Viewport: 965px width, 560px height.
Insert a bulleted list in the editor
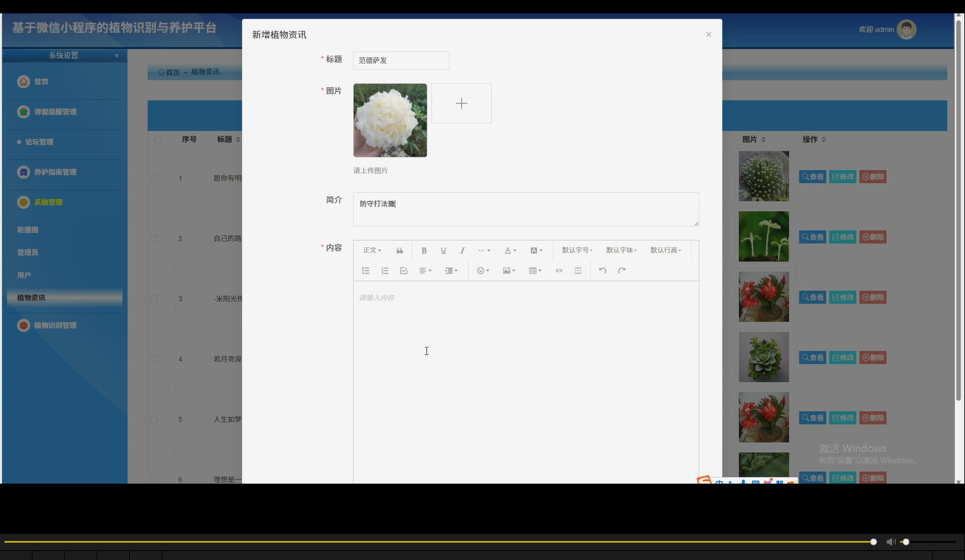365,270
